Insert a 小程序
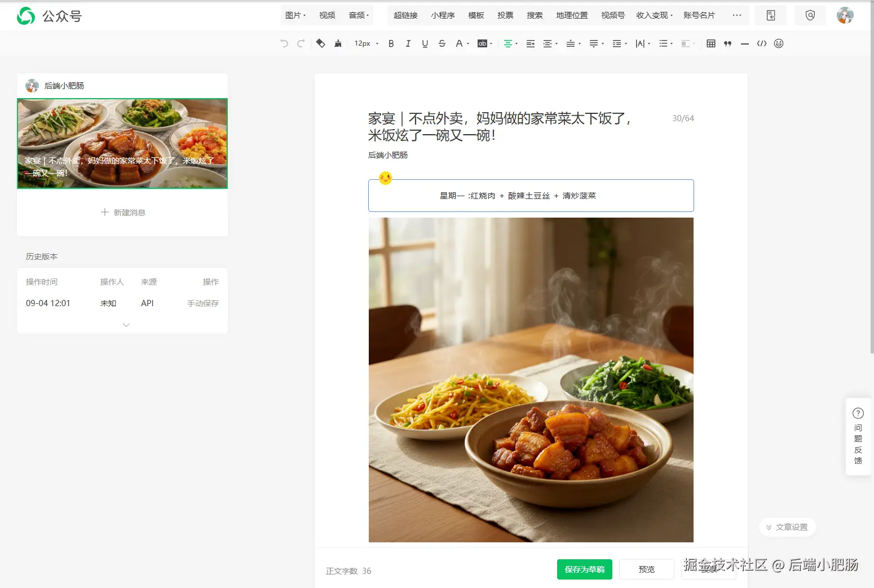The width and height of the screenshot is (874, 588). (443, 15)
